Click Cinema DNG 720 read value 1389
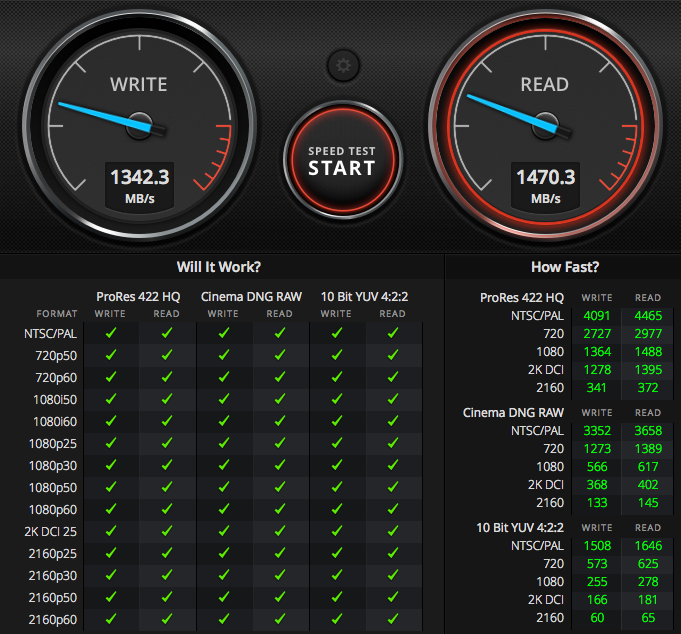The image size is (681, 634). (x=648, y=449)
